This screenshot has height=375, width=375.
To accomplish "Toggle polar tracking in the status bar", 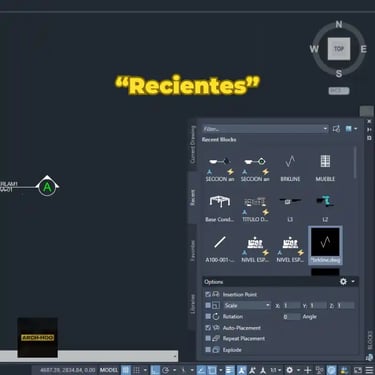I will [166, 370].
